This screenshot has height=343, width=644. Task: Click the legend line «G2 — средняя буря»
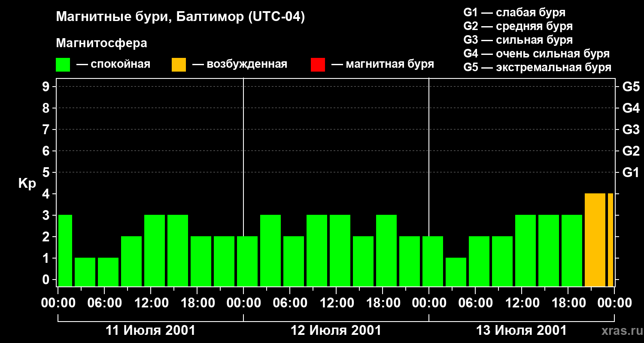click(x=518, y=26)
